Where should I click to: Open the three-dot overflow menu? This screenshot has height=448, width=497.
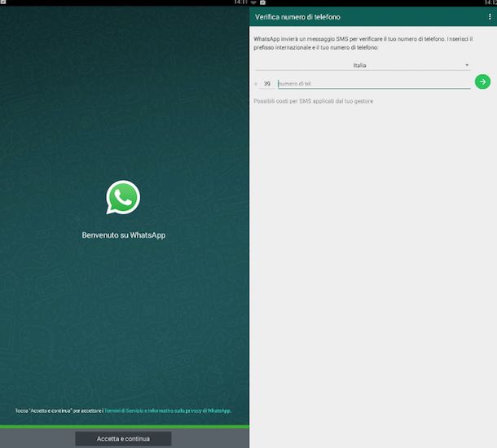pos(490,17)
